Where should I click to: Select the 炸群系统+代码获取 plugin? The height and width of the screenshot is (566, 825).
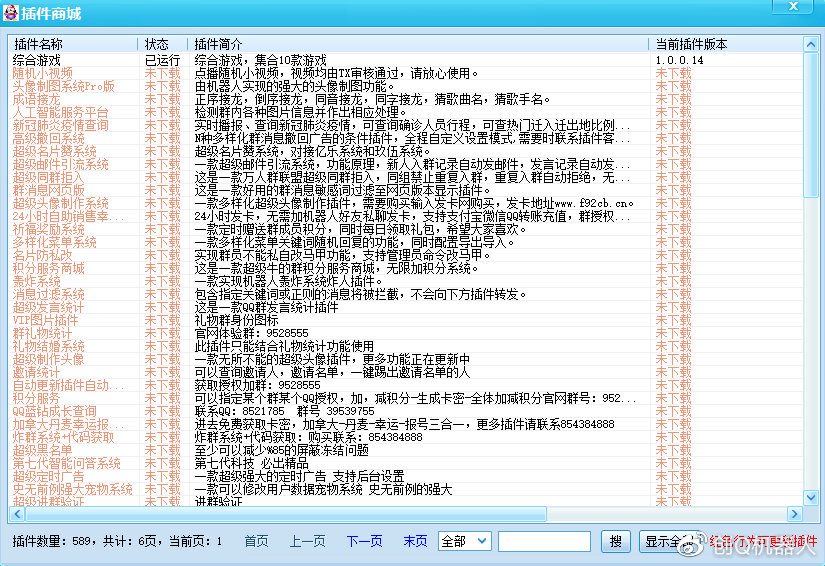(64, 437)
